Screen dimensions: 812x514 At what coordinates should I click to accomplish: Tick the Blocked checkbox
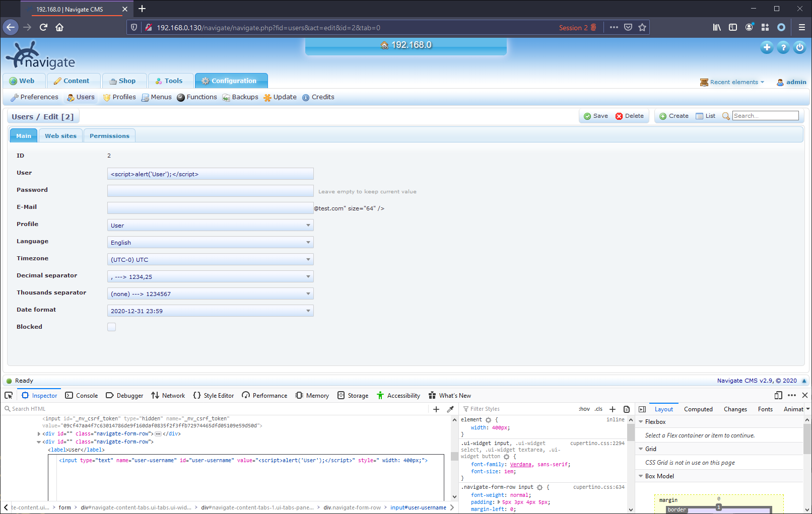[x=111, y=327]
